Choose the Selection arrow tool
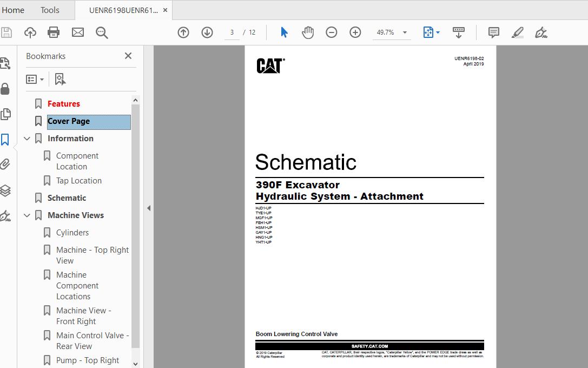This screenshot has height=368, width=588. [284, 32]
